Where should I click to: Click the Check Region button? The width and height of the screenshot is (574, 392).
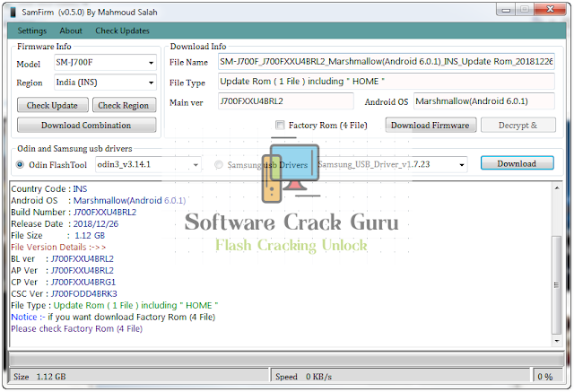(124, 106)
